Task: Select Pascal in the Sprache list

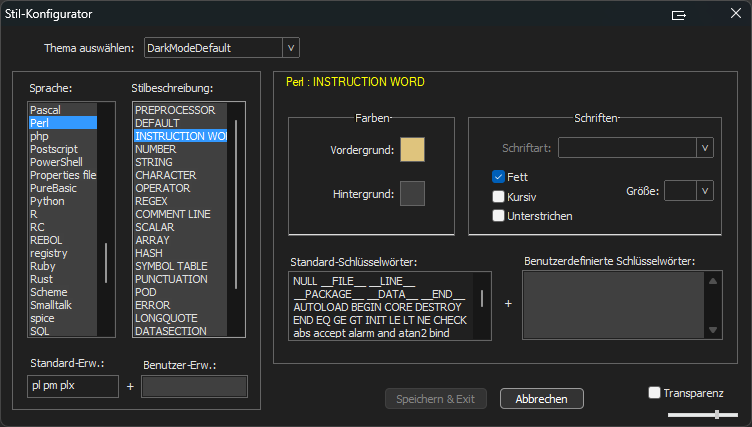Action: pyautogui.click(x=63, y=110)
